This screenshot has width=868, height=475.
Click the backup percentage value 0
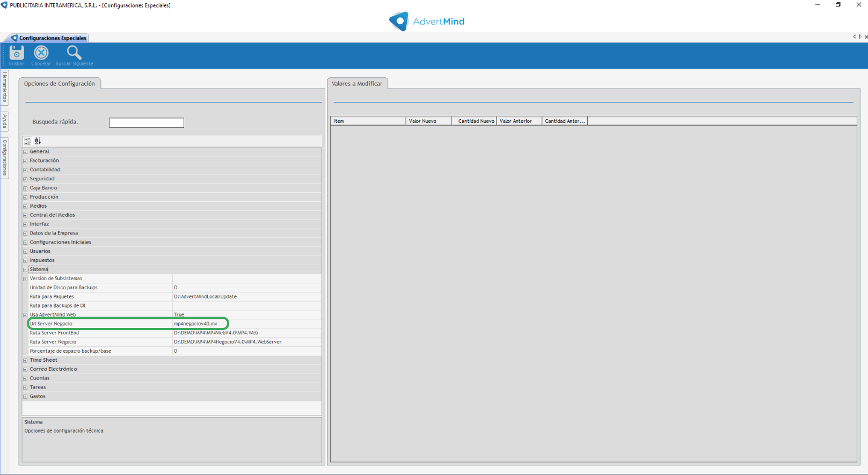(x=247, y=352)
